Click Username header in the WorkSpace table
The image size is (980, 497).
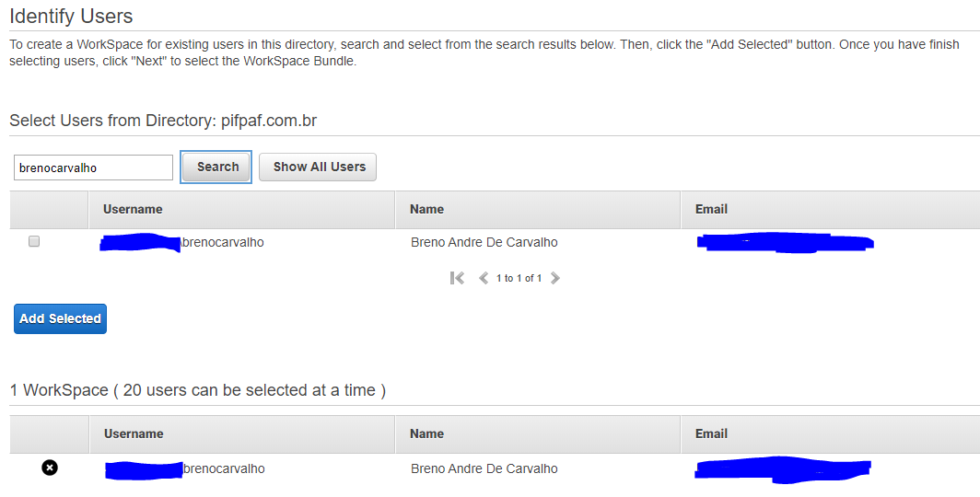click(x=134, y=433)
